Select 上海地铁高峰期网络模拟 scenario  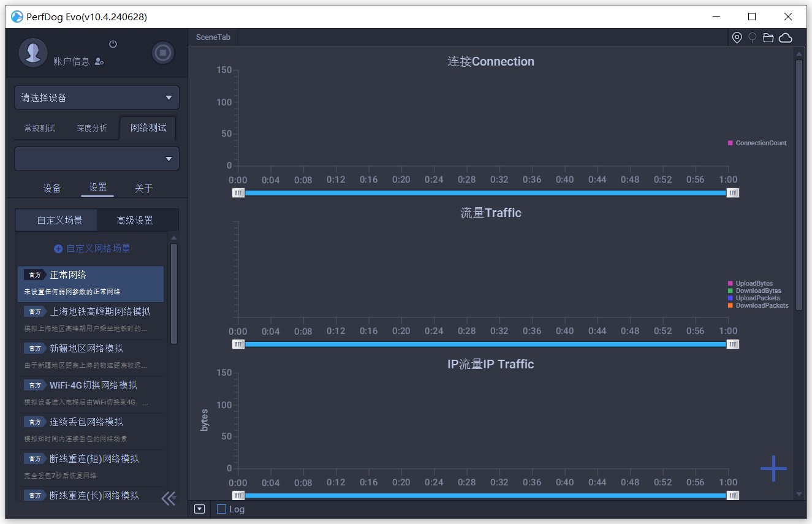tap(91, 320)
